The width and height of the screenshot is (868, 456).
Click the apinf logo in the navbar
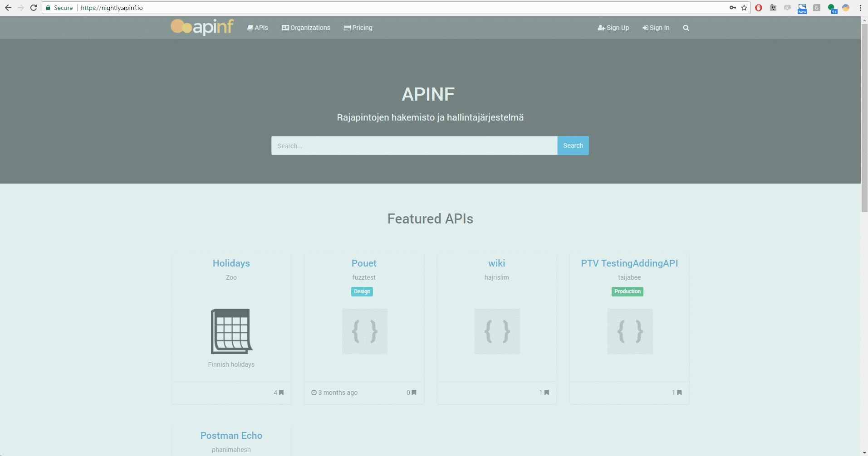[202, 27]
